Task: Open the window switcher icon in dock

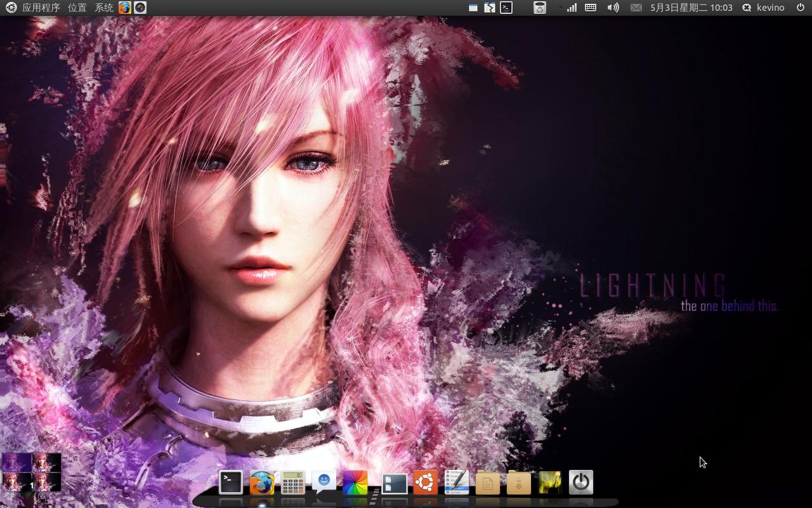Action: point(394,483)
